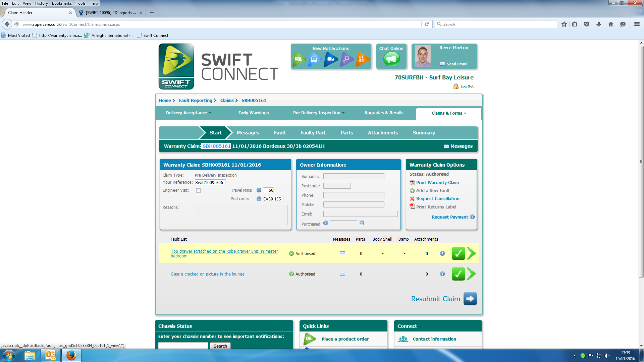Screen dimensions: 644x362
Task: Click the Resubmit Claim arrow button
Action: coord(470,299)
